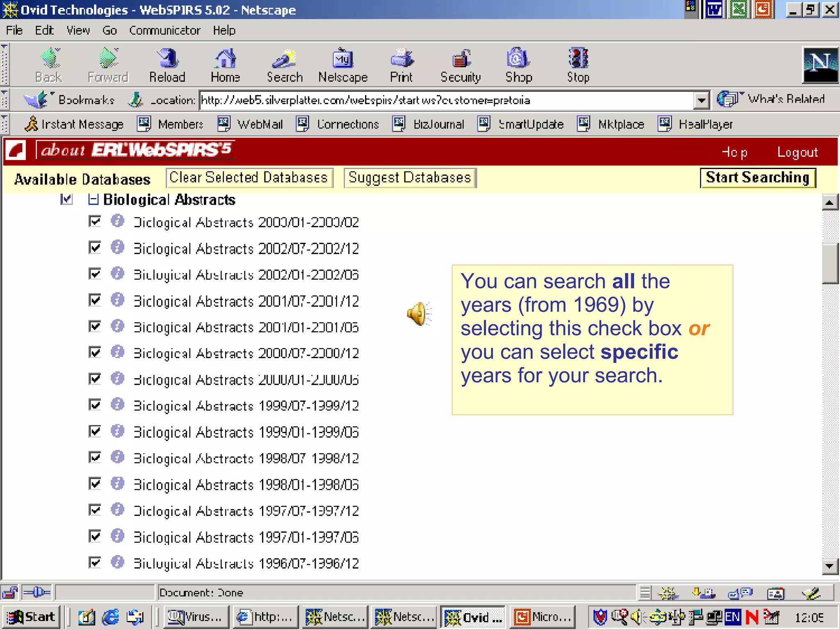Viewport: 840px width, 630px height.
Task: Click the scroll down arrow
Action: (x=830, y=566)
